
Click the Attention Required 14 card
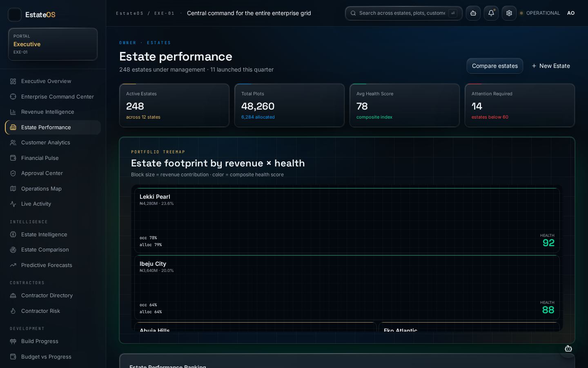coord(520,105)
